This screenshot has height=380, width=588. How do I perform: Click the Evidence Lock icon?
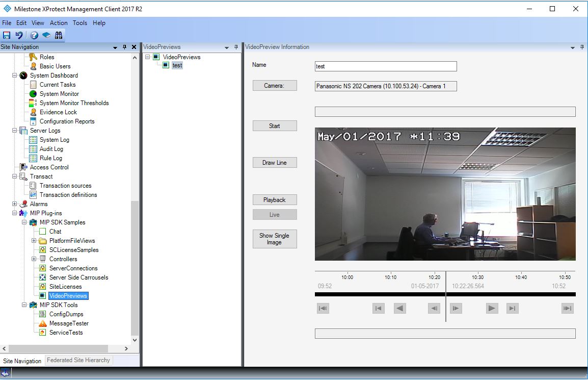pyautogui.click(x=33, y=112)
